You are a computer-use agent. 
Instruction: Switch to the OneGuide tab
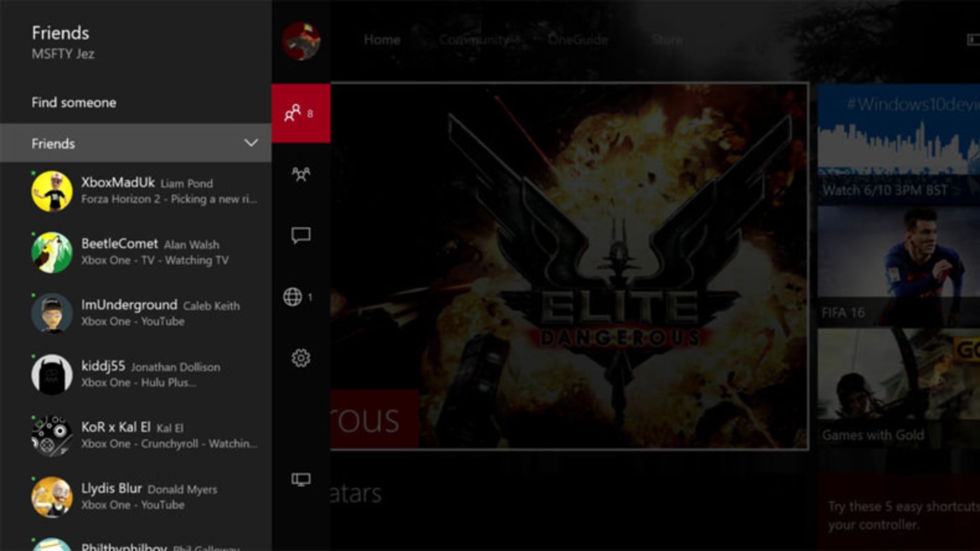coord(578,40)
